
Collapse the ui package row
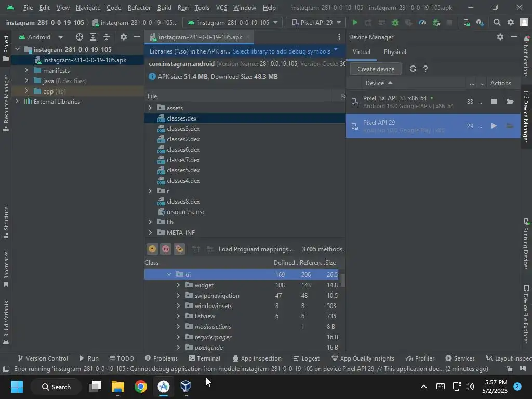pos(169,274)
